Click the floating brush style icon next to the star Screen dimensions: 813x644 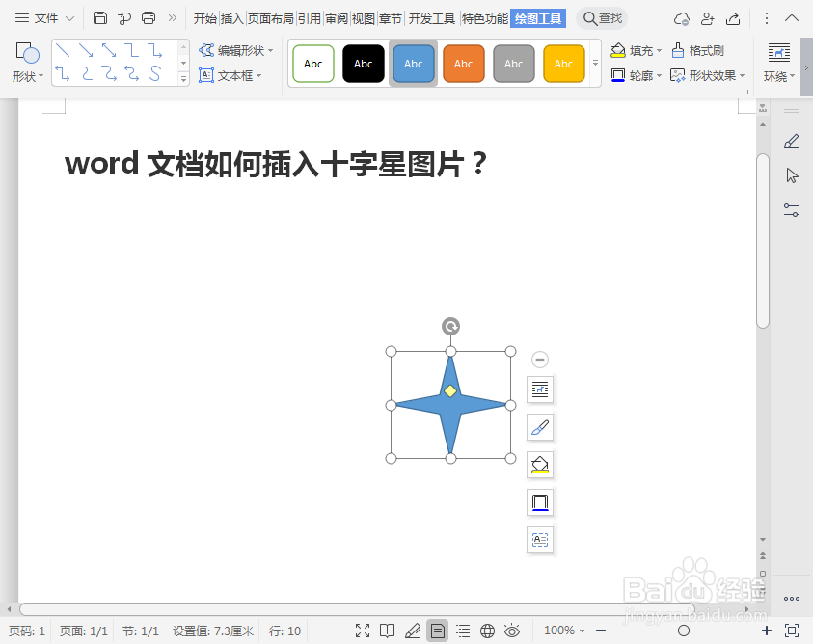[x=539, y=427]
